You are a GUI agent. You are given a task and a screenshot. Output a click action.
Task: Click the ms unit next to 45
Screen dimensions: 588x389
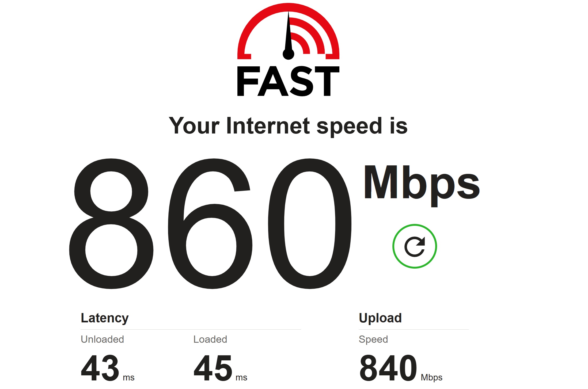[241, 377]
